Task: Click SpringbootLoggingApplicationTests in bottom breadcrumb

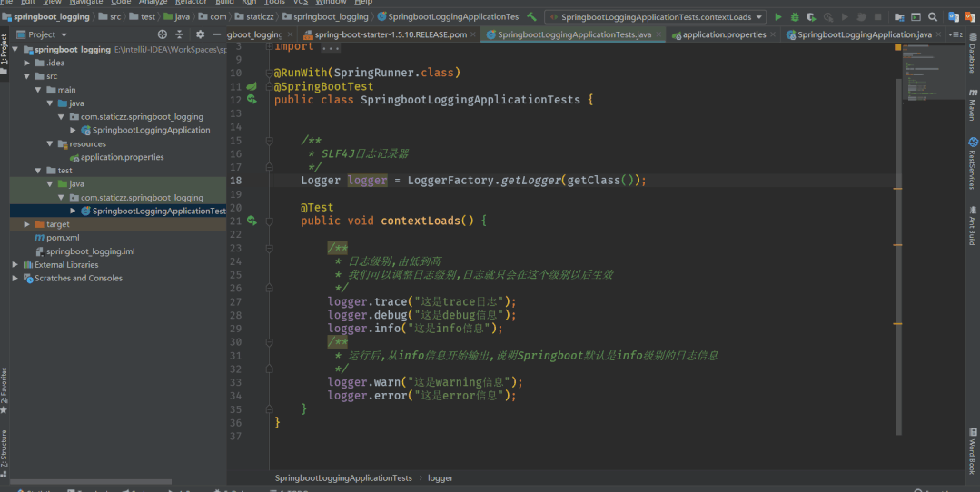Action: (x=343, y=477)
